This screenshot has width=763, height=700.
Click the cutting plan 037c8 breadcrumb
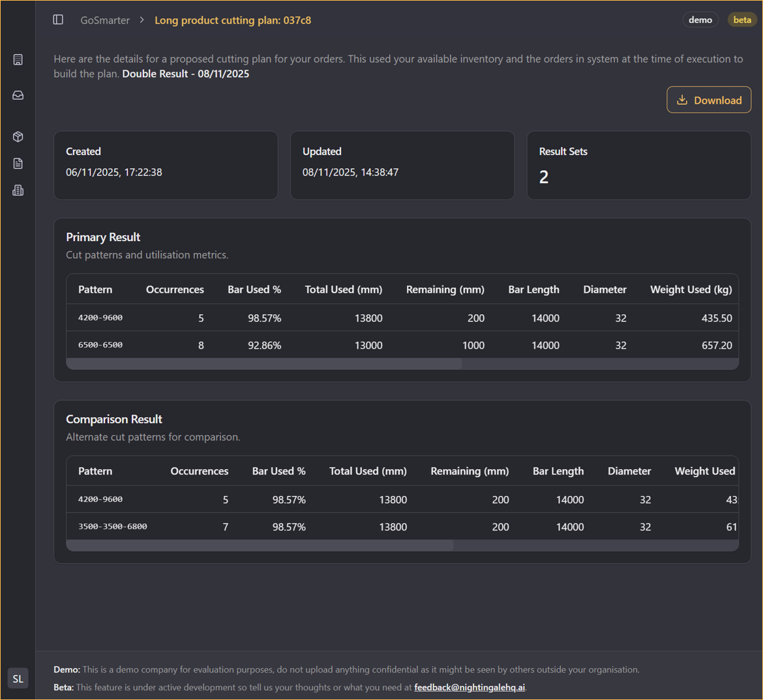232,20
